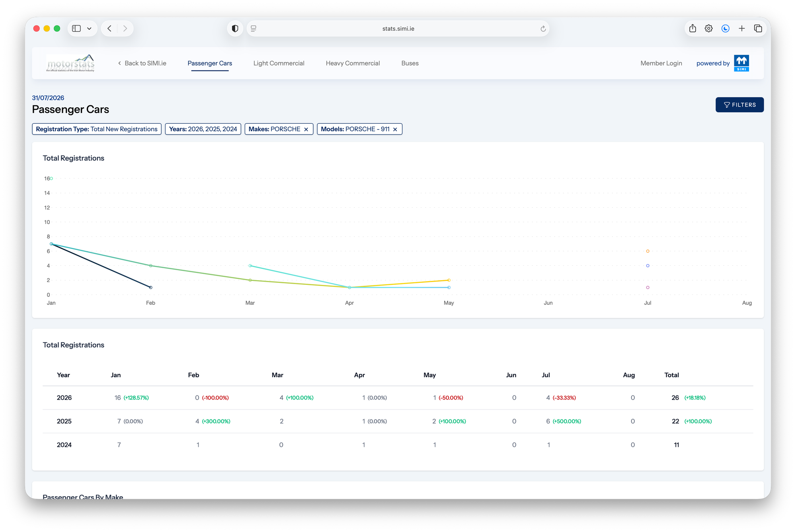Viewport: 796px width, 532px height.
Task: Remove the Models: PORSCHE - 911 filter X
Action: tap(395, 129)
